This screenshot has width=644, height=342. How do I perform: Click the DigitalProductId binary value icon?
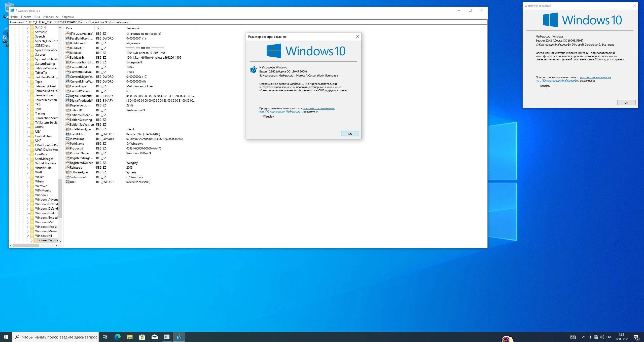67,96
